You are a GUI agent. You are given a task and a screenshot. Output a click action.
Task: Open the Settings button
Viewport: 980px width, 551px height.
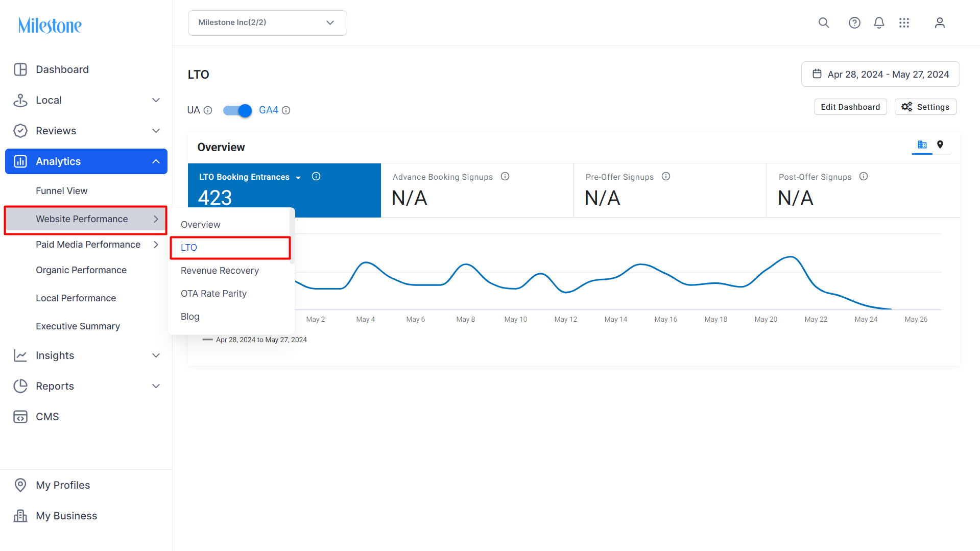pyautogui.click(x=925, y=107)
